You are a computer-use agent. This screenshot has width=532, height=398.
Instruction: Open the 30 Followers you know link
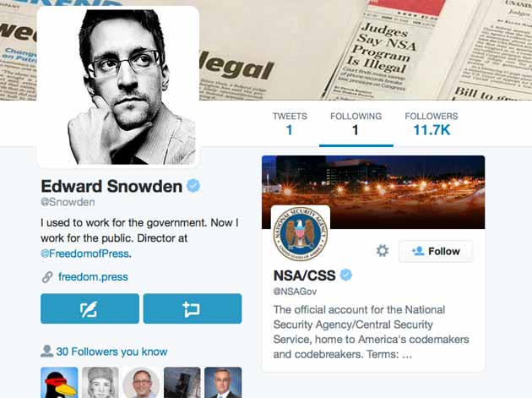(x=112, y=352)
